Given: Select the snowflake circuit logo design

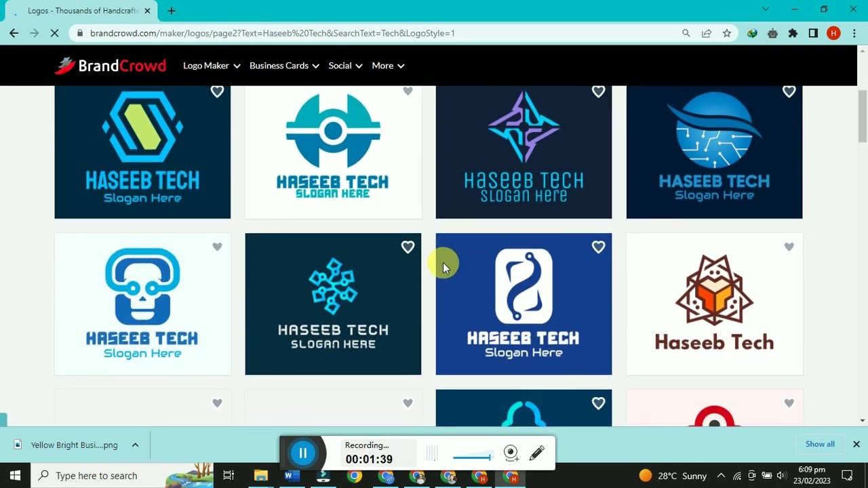Looking at the screenshot, I should point(333,304).
